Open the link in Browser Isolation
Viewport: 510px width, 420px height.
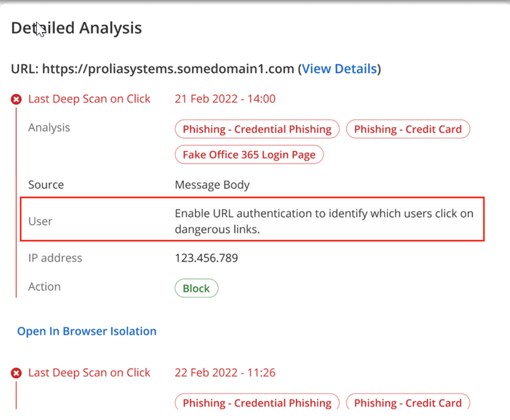coord(87,331)
